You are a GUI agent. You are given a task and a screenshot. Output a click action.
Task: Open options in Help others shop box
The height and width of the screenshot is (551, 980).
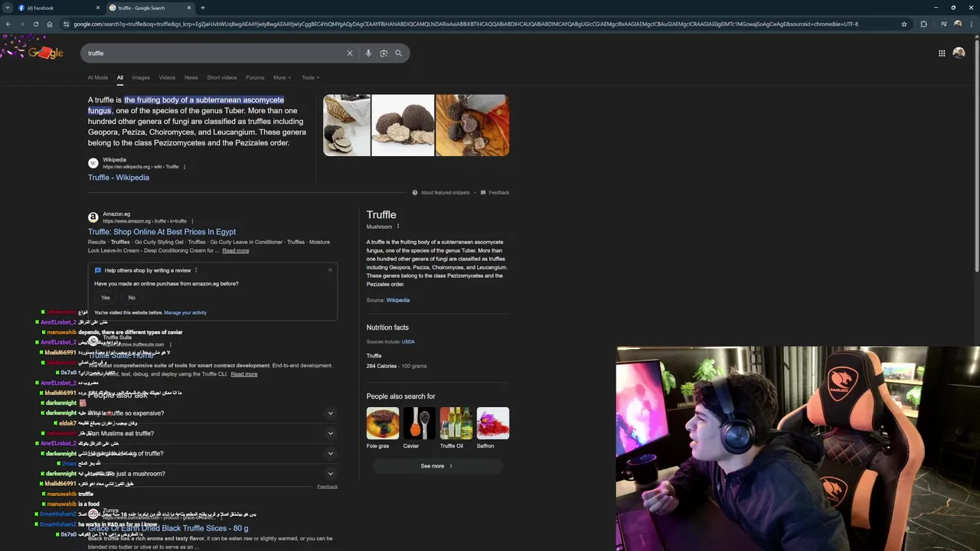point(196,270)
